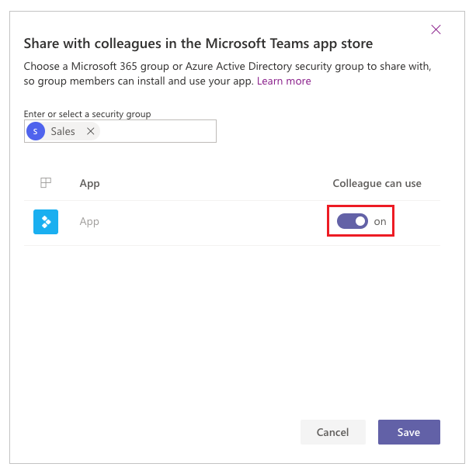Save the sharing settings

point(409,432)
